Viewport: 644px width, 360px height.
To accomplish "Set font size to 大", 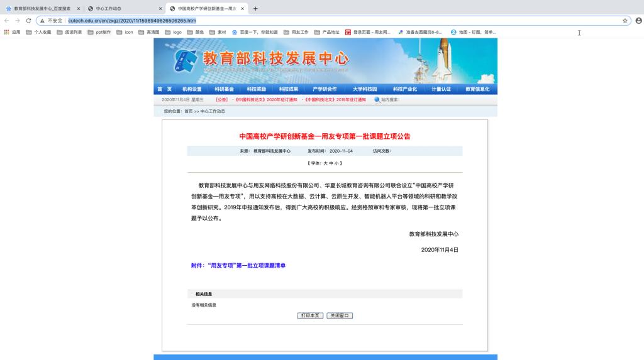I will click(x=325, y=163).
